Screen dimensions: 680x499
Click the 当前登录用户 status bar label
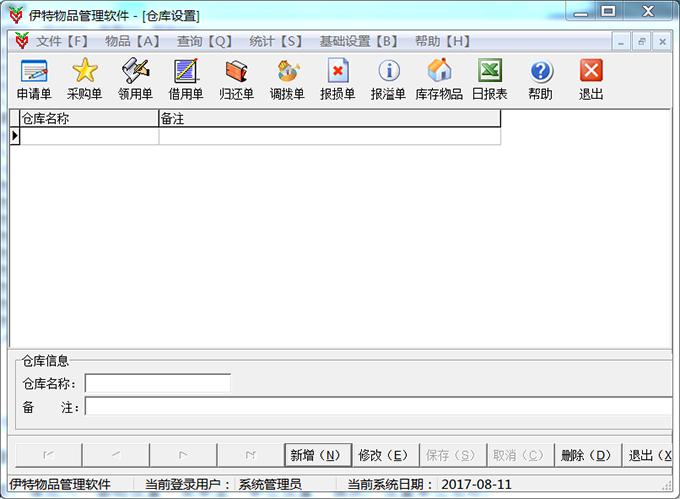click(x=187, y=484)
